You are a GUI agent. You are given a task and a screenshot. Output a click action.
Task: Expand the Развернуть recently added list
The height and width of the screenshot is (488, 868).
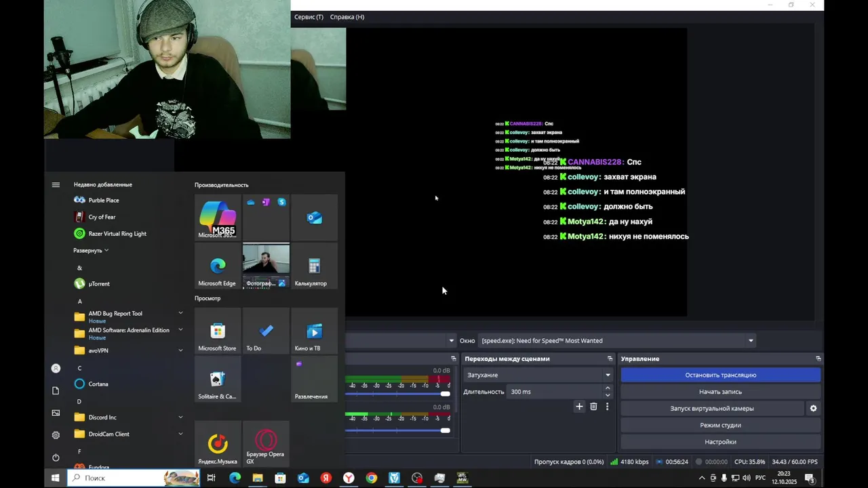(x=91, y=250)
